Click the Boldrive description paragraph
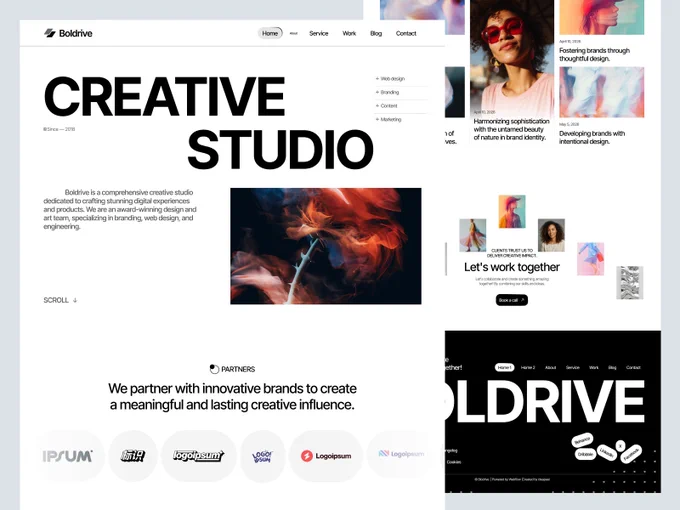This screenshot has width=680, height=510. [120, 209]
